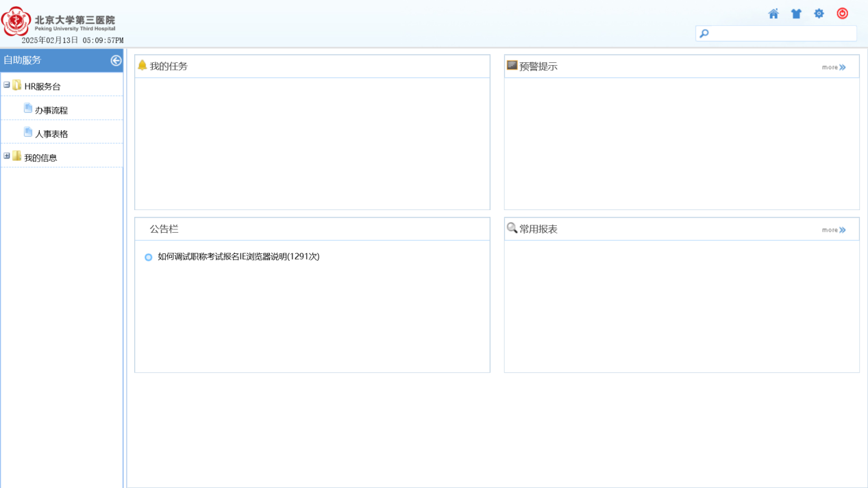The height and width of the screenshot is (488, 868).
Task: Click the red power logout icon
Action: click(x=842, y=14)
